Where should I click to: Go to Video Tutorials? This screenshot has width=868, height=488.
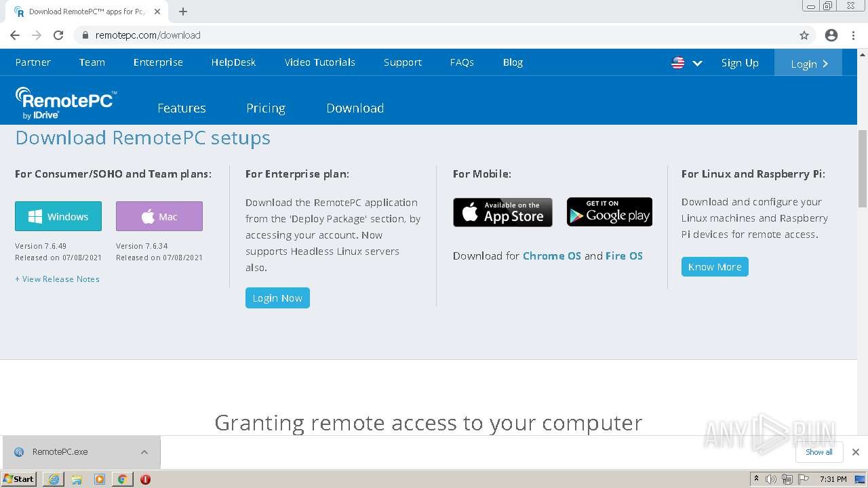pos(319,62)
